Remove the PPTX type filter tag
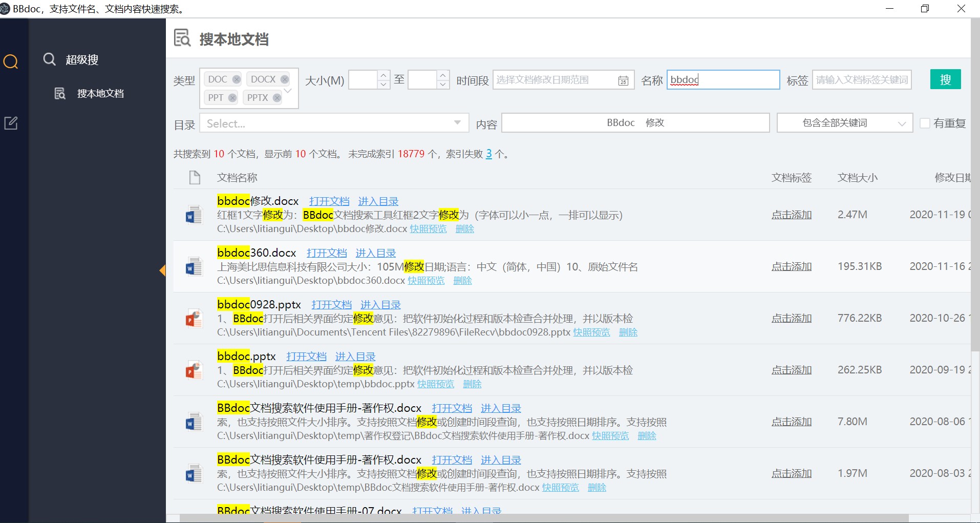Image resolution: width=980 pixels, height=523 pixels. [277, 98]
